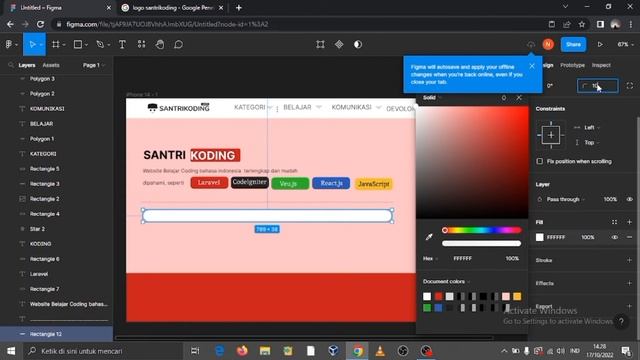Toggle layer visibility eye icon
Image resolution: width=640 pixels, height=360 pixels.
click(629, 199)
